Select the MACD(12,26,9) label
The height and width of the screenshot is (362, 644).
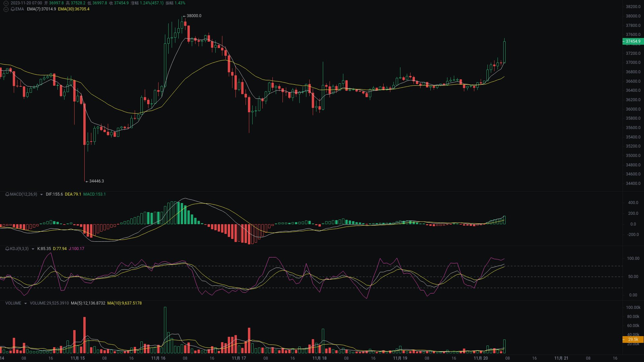pyautogui.click(x=24, y=194)
